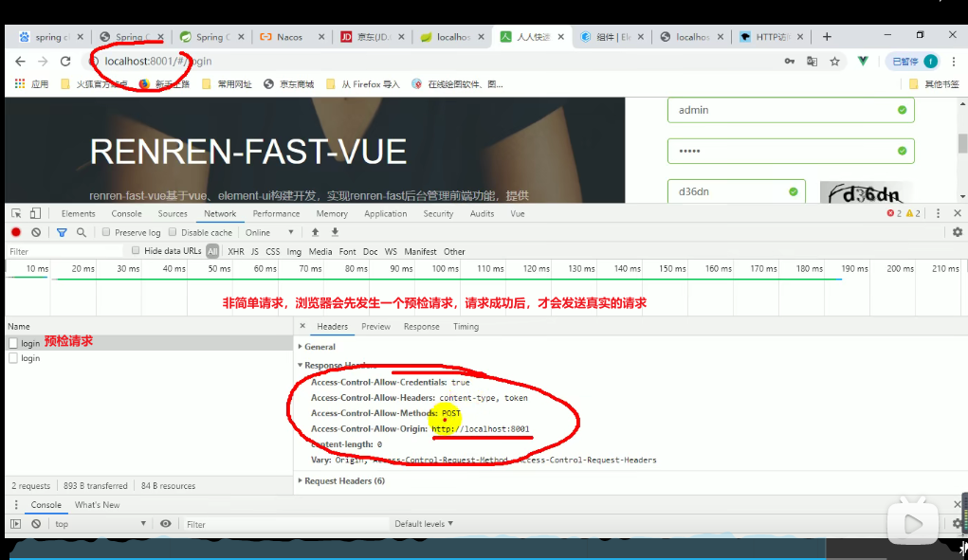
Task: Click the browser reload button
Action: [65, 61]
